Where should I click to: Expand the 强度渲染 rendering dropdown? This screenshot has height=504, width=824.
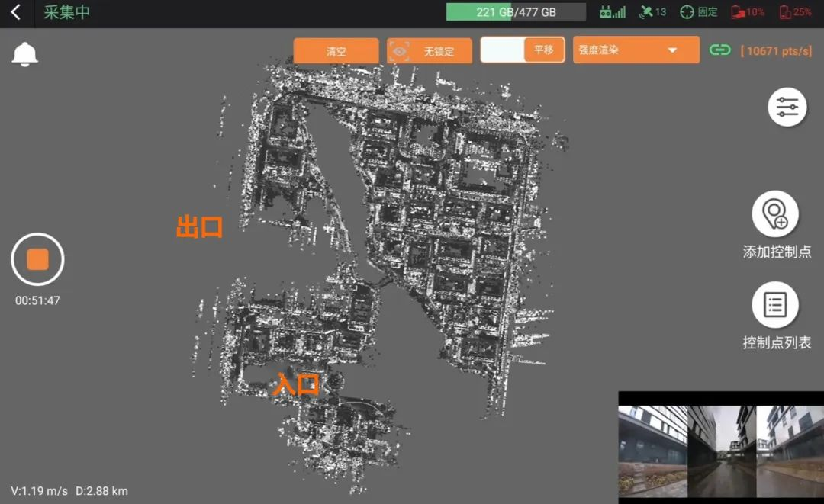(636, 50)
